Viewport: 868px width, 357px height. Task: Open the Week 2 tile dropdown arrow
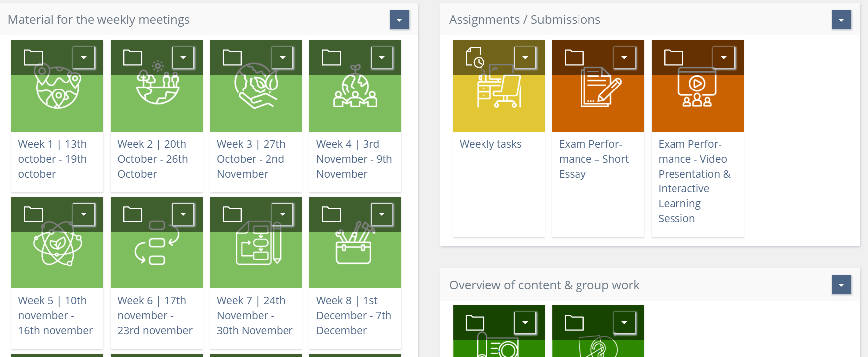click(x=183, y=58)
